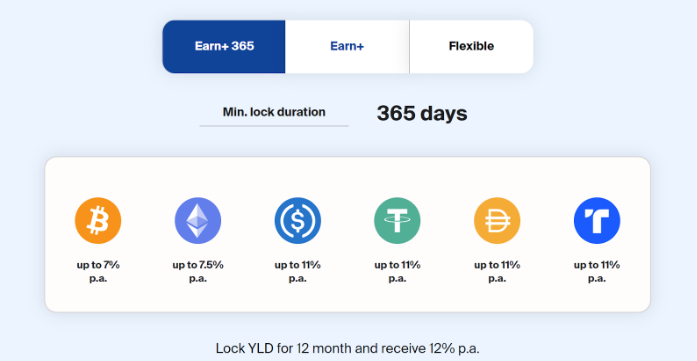Click the 11% p.a. rate under USDC
The height and width of the screenshot is (361, 697).
297,272
